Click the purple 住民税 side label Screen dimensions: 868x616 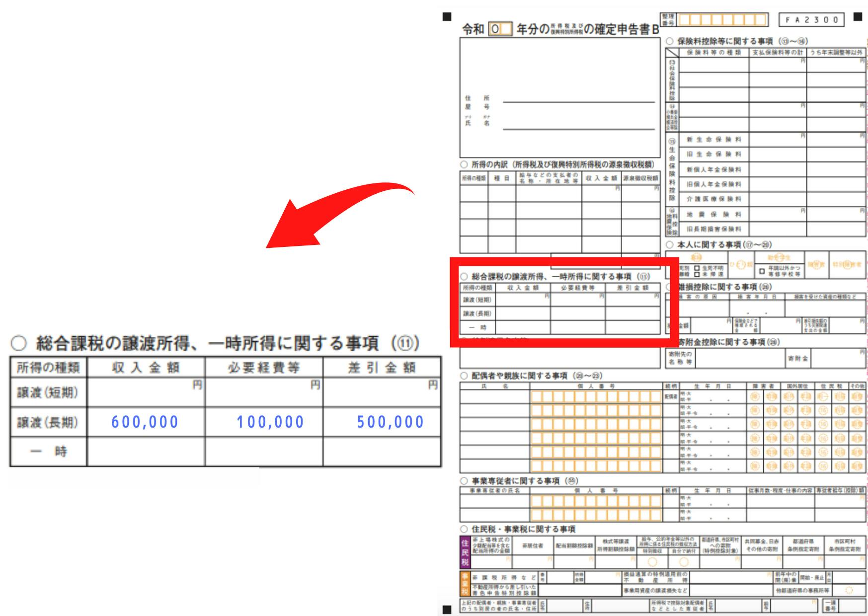point(465,552)
